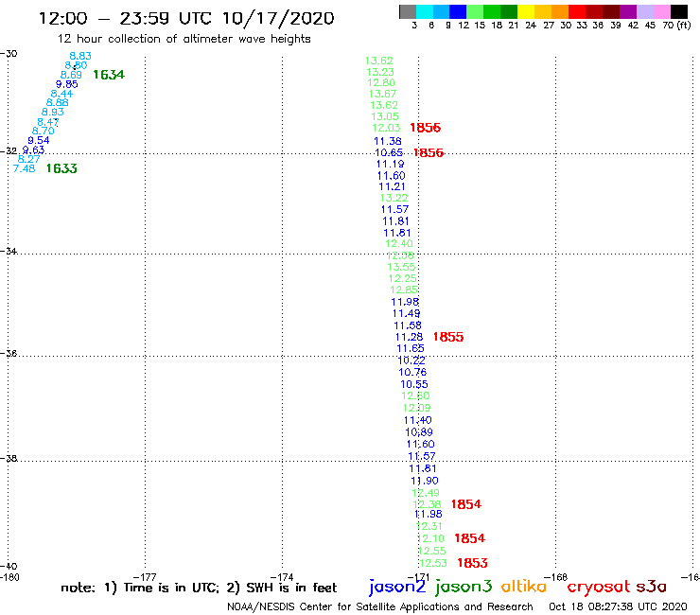Click wave height value 12.10

[430, 538]
